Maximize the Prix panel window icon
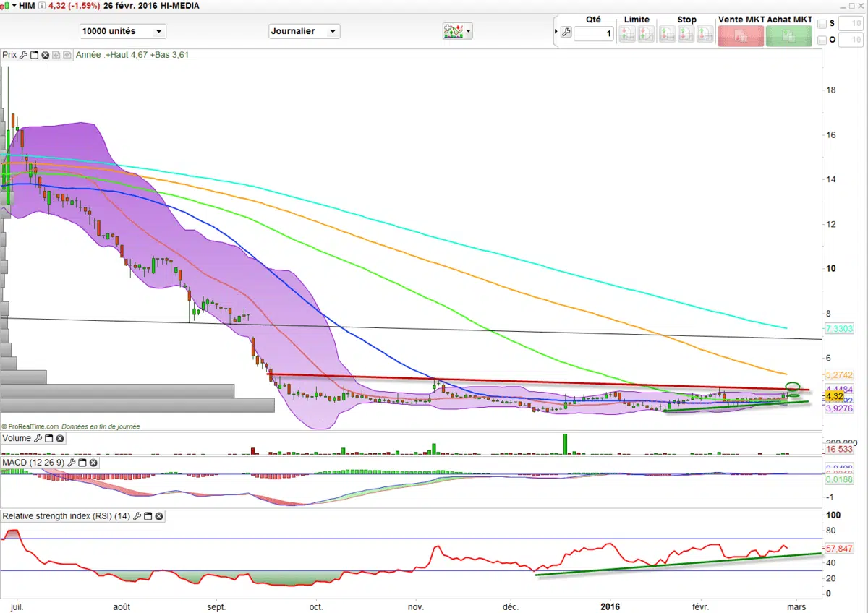Screen dimensions: 868x613 (x=34, y=54)
